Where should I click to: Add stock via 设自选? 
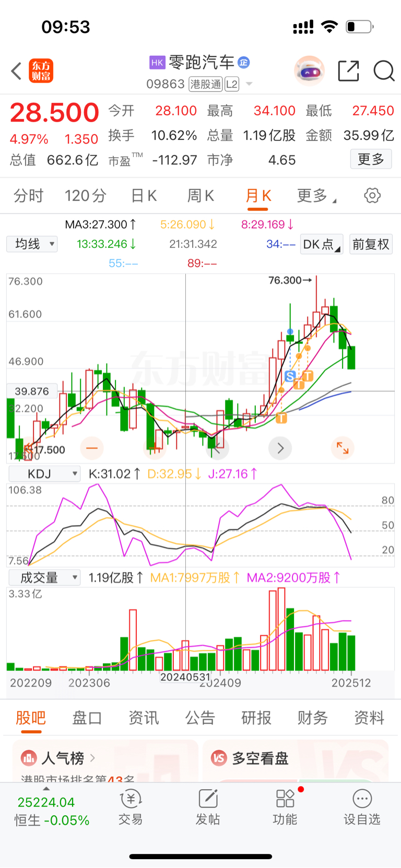pos(362,807)
